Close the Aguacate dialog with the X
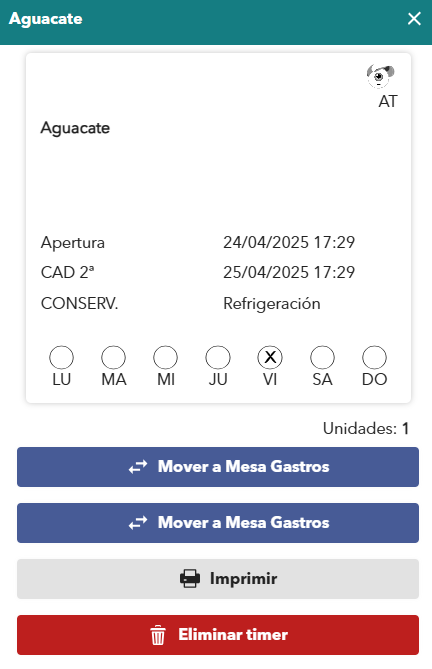 (414, 19)
